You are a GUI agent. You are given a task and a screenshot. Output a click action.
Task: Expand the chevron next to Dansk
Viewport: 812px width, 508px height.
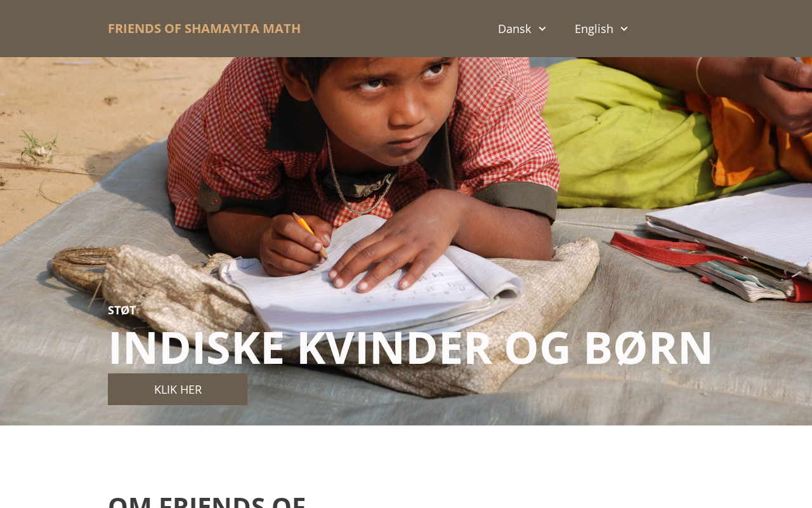[542, 29]
